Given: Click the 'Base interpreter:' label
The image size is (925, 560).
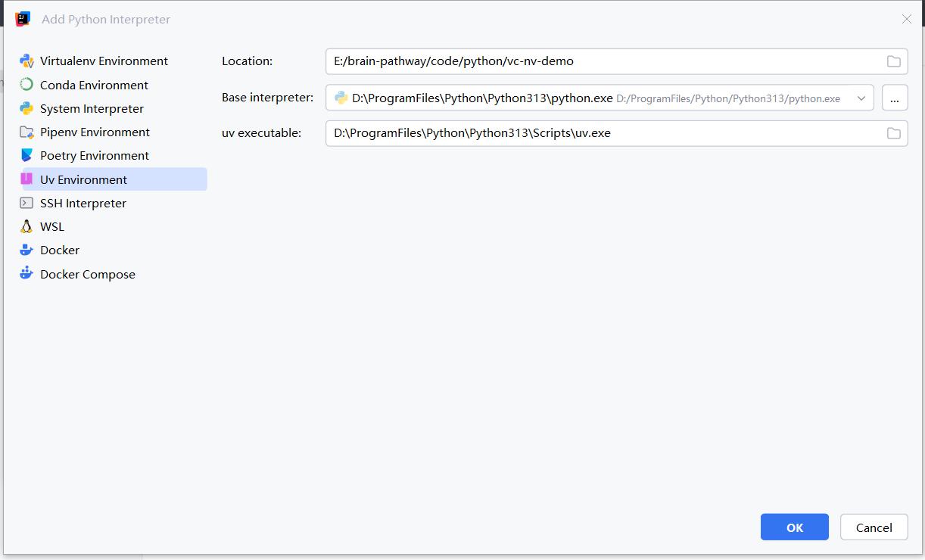Looking at the screenshot, I should click(x=268, y=98).
